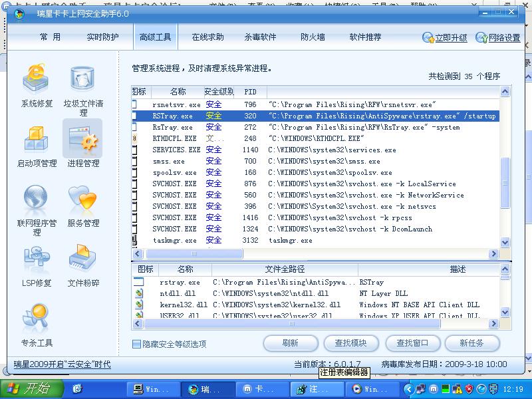This screenshot has height=399, width=532.
Task: Click the 网络设置 network settings icon
Action: click(481, 37)
